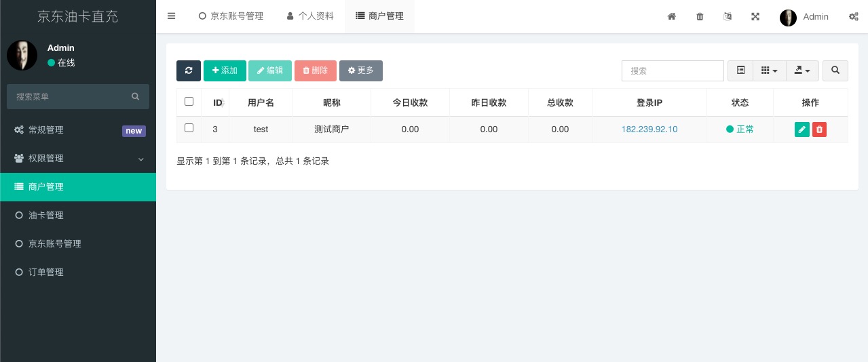Open the 更多 dropdown button
Screen dimensions: 868x362
[361, 71]
